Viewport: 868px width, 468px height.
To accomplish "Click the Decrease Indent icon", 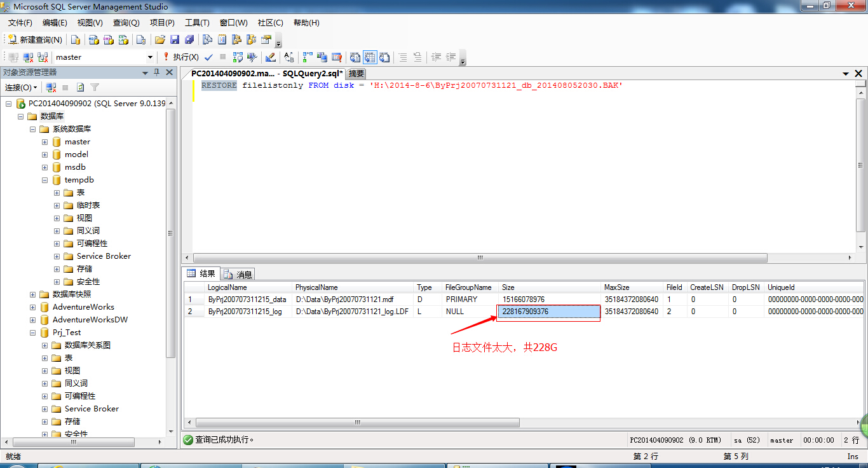I will pos(436,57).
